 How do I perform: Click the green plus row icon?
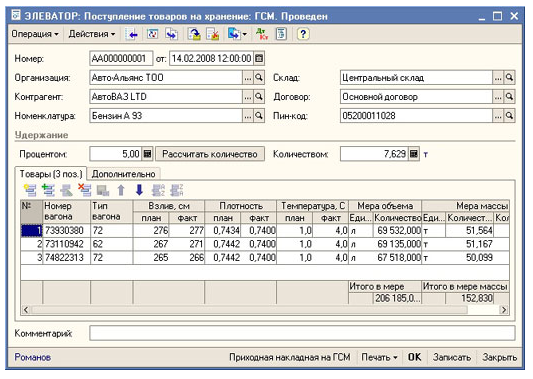coord(48,190)
